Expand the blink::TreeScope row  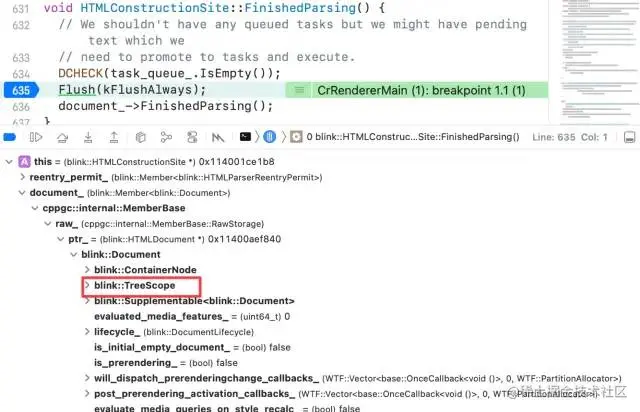(87, 285)
